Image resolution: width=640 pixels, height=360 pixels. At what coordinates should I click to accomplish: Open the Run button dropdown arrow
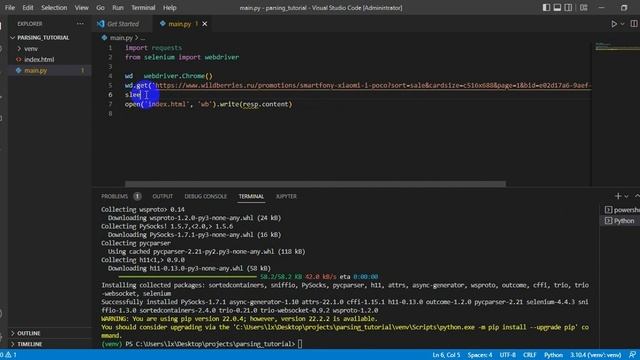(622, 24)
